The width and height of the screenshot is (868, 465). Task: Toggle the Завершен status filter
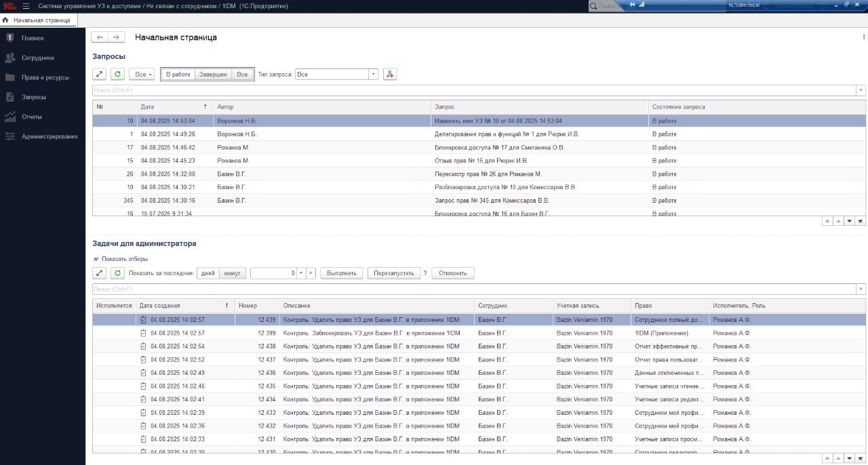pyautogui.click(x=212, y=75)
